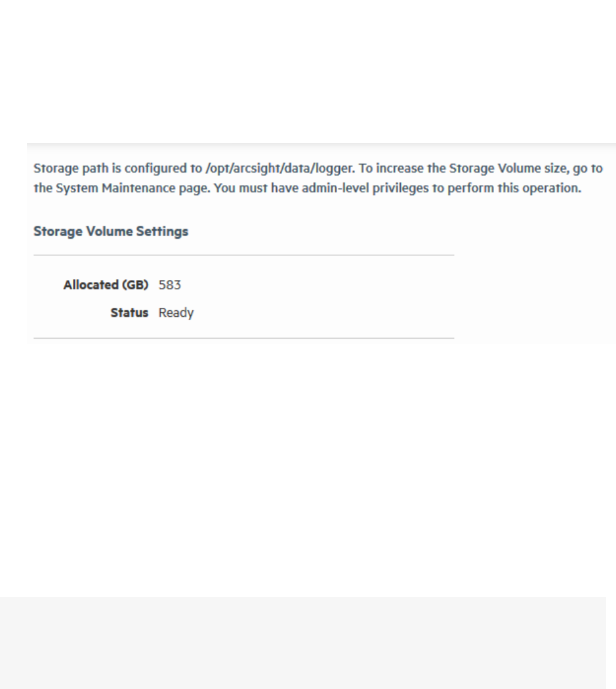This screenshot has height=689, width=616.
Task: Click the blank area above the storage message
Action: (x=308, y=70)
